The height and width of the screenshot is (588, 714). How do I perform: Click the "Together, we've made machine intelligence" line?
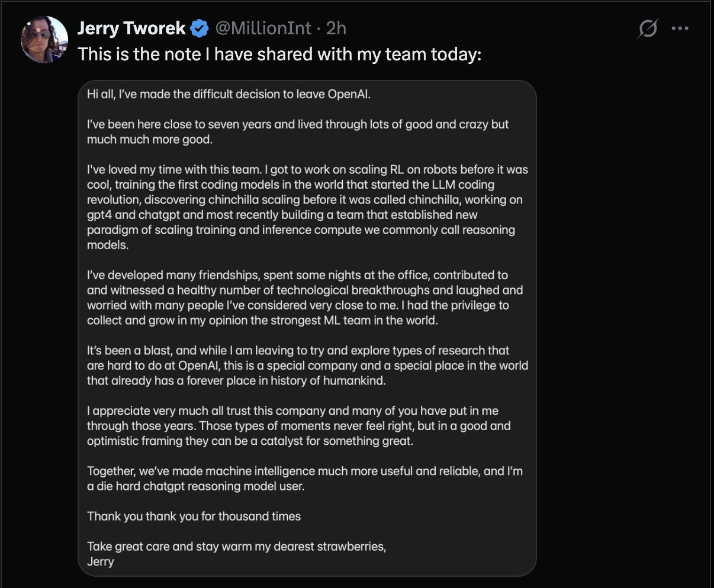(x=304, y=471)
